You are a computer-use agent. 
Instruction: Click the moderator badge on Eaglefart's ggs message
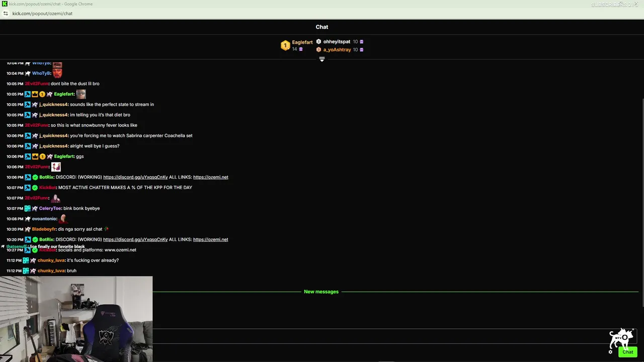[28, 156]
